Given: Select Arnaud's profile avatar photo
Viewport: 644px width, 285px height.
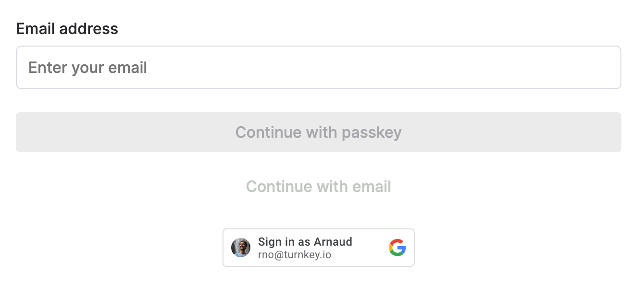Looking at the screenshot, I should click(x=241, y=248).
